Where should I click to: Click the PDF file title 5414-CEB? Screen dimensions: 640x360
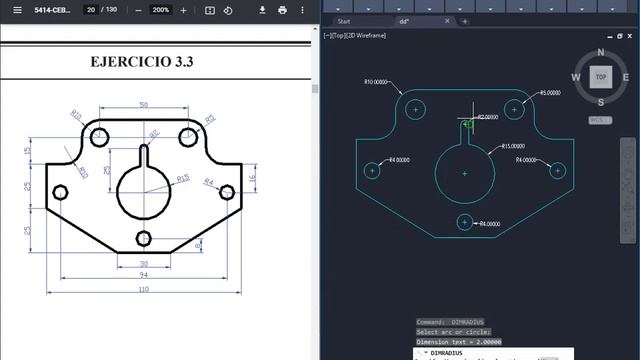click(52, 10)
